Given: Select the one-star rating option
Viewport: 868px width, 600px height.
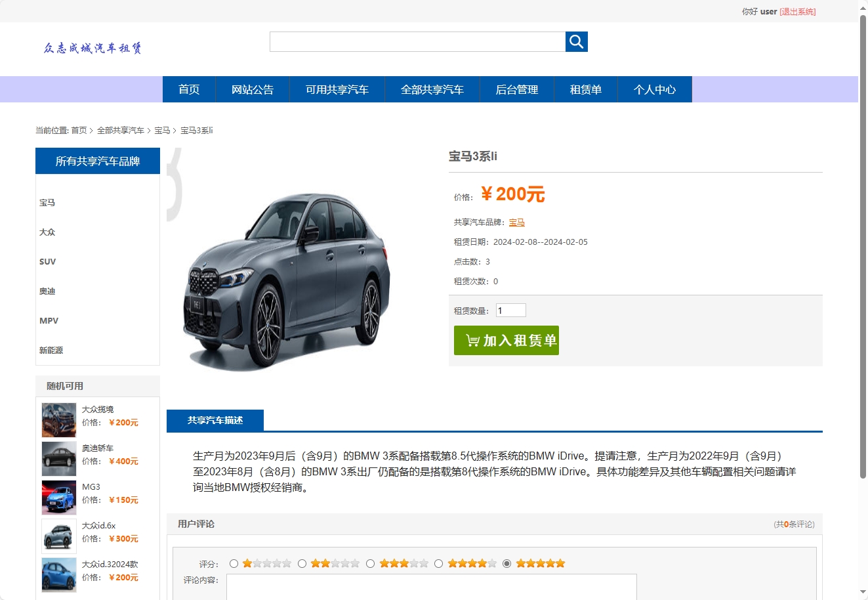Looking at the screenshot, I should pyautogui.click(x=233, y=563).
